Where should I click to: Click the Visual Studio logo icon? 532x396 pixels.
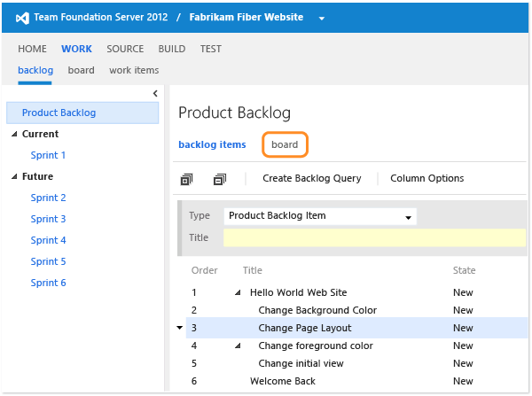(22, 18)
